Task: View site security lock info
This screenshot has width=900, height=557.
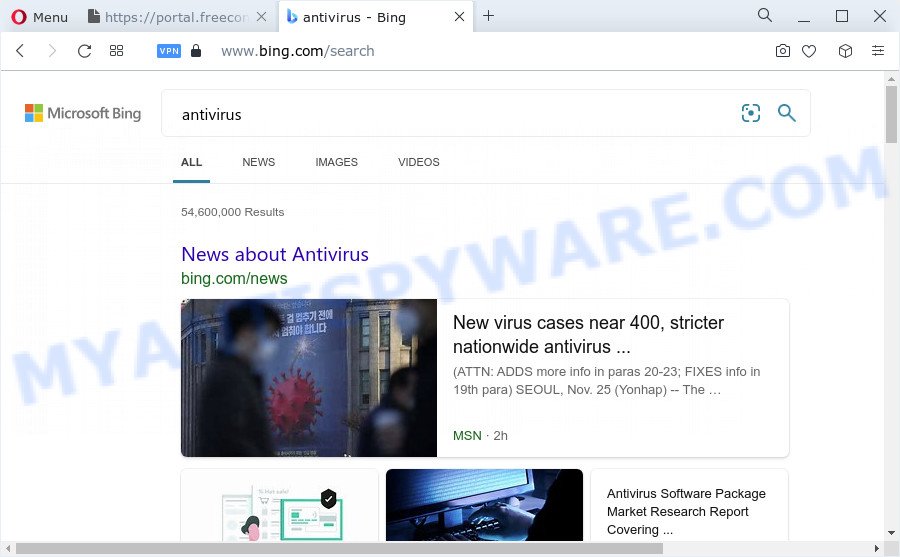Action: (x=196, y=51)
